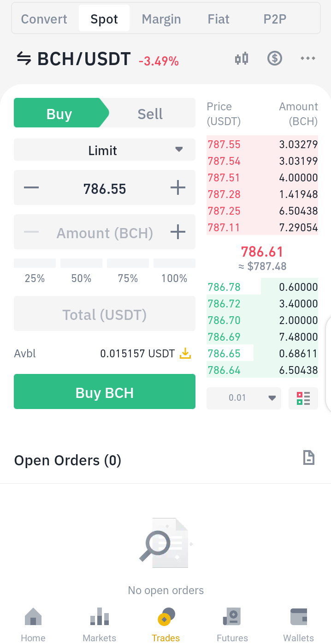Tap the swap pair arrows icon
The image size is (331, 644).
[24, 59]
